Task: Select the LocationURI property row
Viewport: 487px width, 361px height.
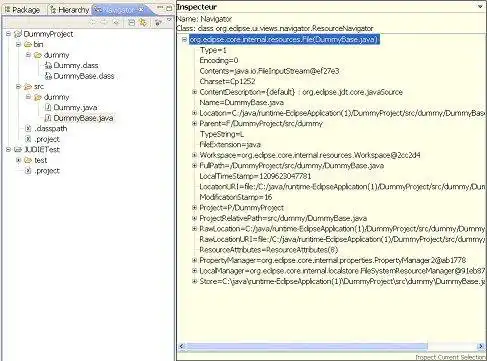Action: [342, 187]
